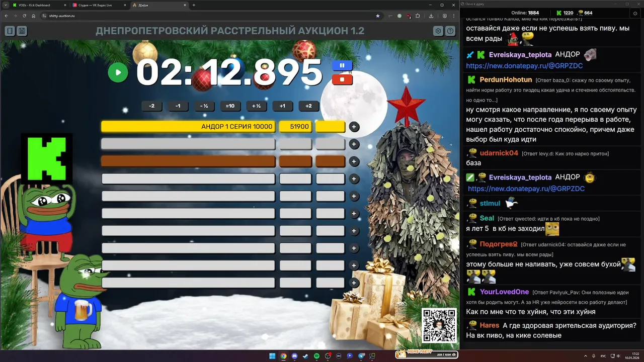Click the stlmul username in chat
The image size is (644, 362).
click(x=490, y=203)
